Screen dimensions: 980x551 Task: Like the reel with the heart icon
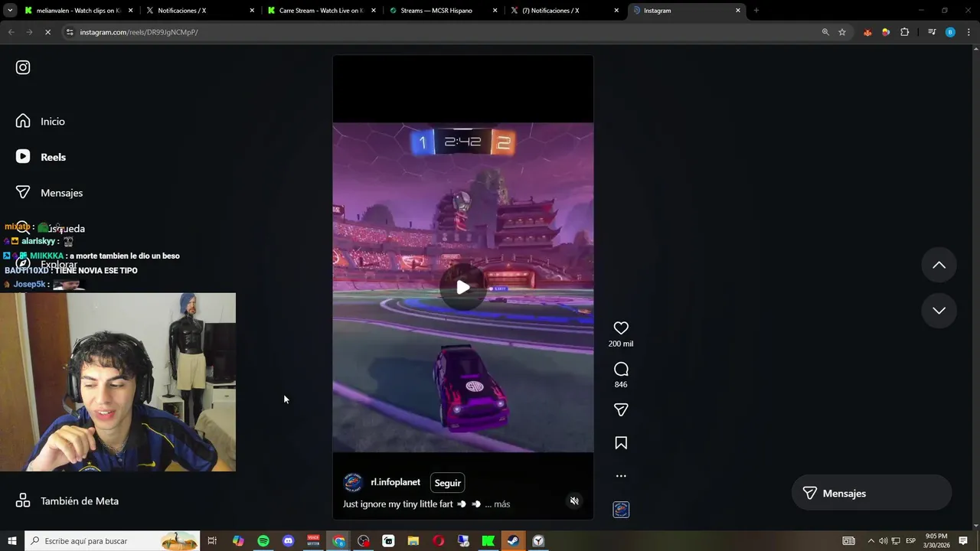coord(621,328)
